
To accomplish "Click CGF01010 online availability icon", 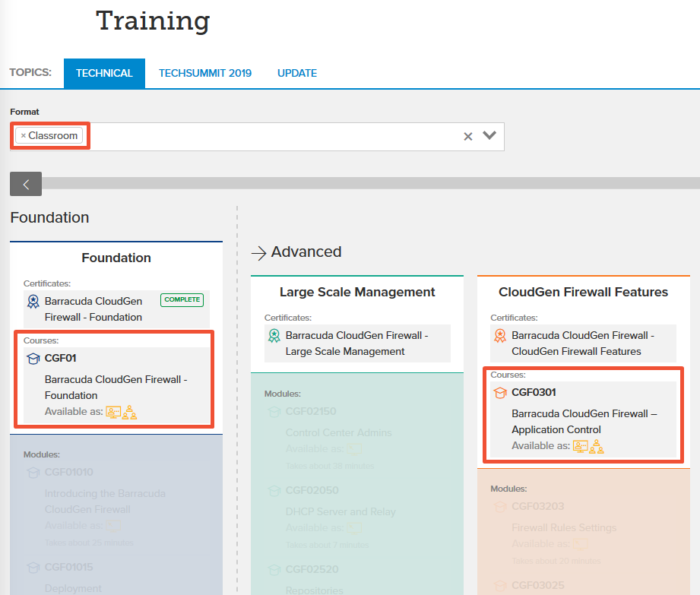I will pyautogui.click(x=113, y=526).
